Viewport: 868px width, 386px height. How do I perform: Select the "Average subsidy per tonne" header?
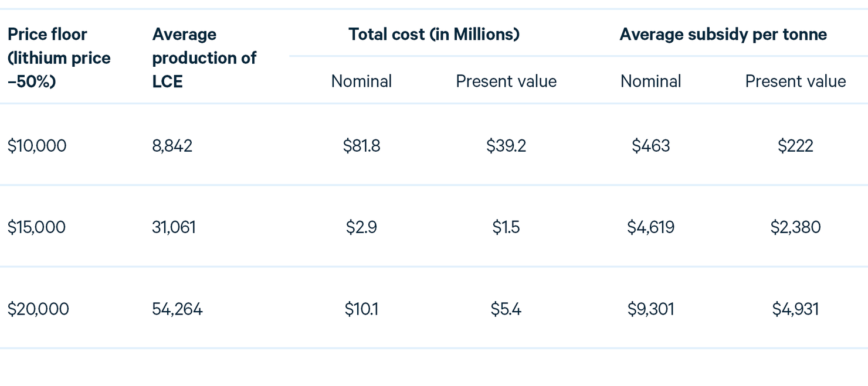(723, 35)
